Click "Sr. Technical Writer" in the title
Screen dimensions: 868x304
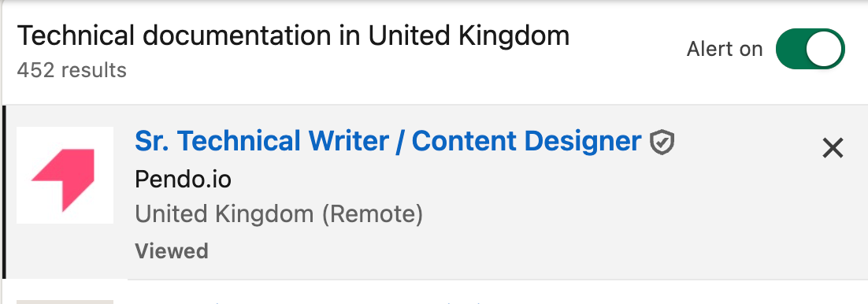click(x=262, y=141)
